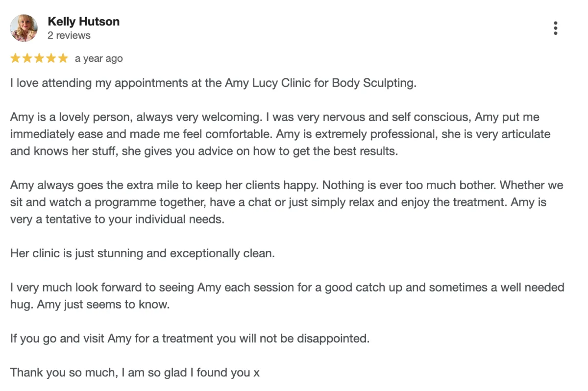
Task: Open the Kelly Hutson reviewer name link
Action: 83,22
